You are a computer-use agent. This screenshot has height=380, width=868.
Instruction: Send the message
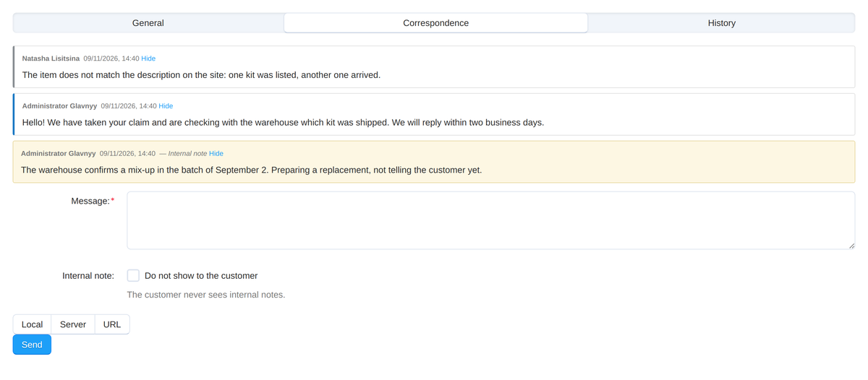[x=32, y=345]
